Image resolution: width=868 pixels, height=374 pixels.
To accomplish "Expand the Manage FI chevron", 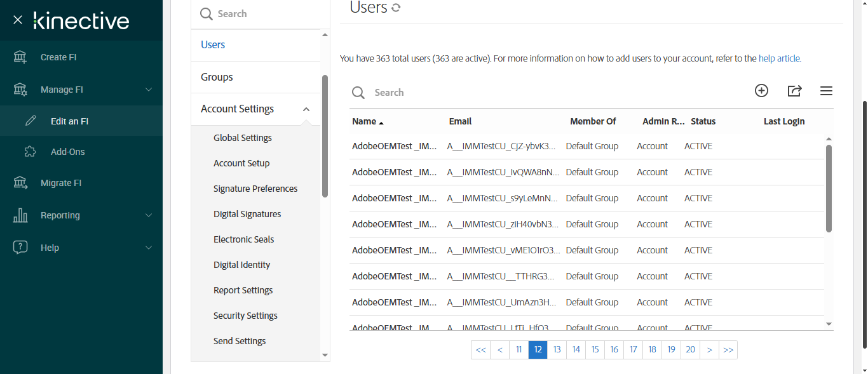I will [x=149, y=90].
